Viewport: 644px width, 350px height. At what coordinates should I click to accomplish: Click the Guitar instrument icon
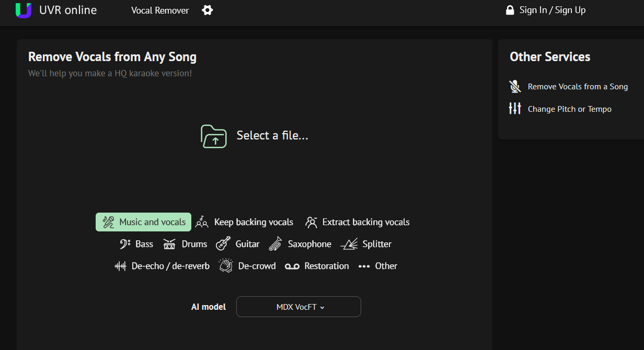pos(223,244)
